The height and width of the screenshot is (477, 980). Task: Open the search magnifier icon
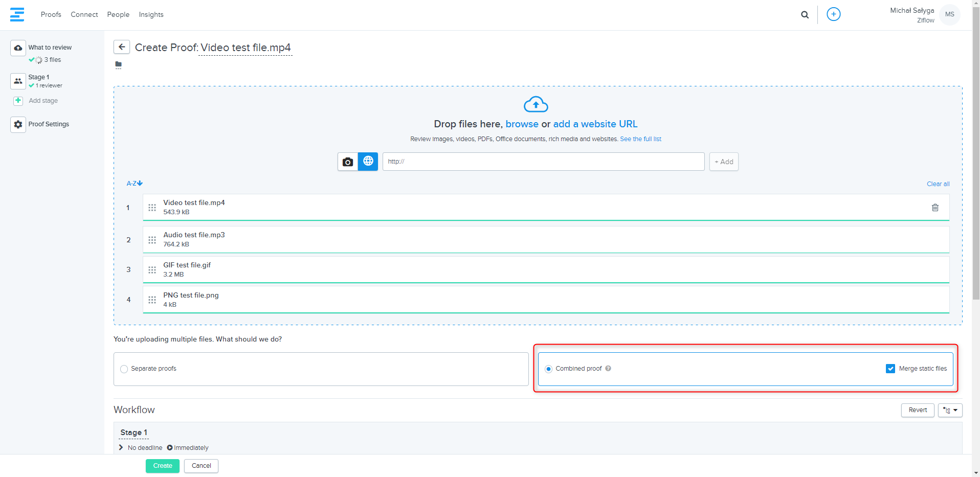805,15
